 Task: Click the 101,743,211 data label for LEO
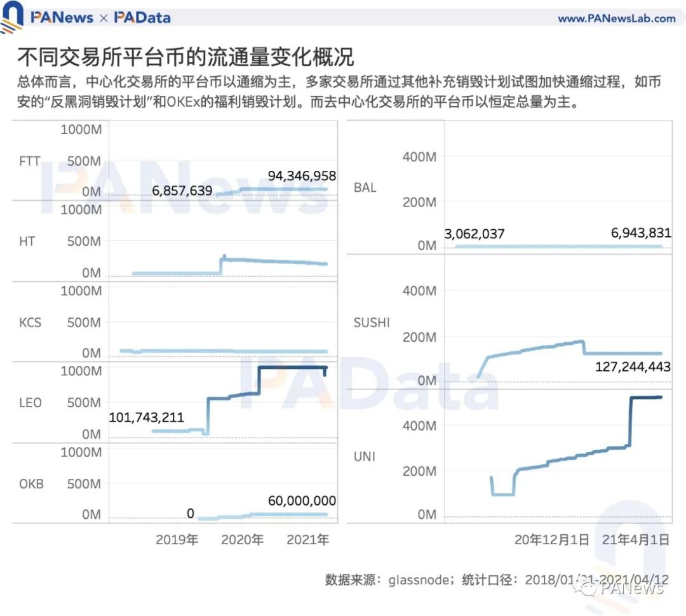[147, 417]
